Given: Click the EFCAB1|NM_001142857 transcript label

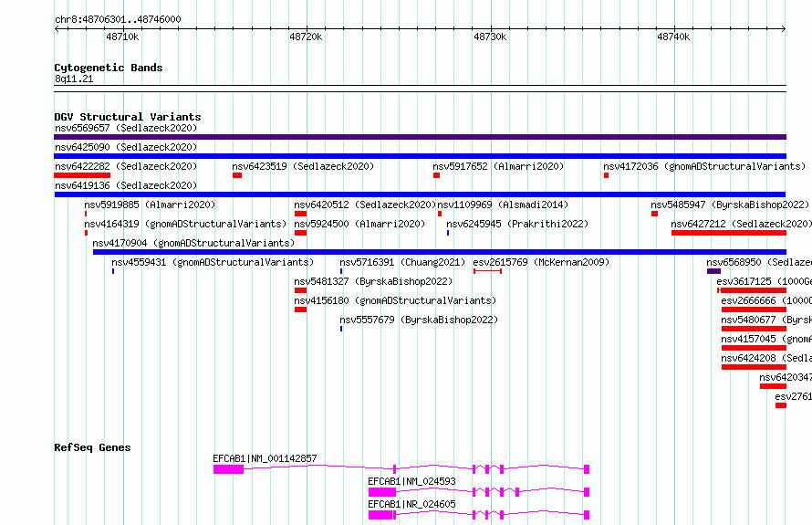Looking at the screenshot, I should [265, 458].
